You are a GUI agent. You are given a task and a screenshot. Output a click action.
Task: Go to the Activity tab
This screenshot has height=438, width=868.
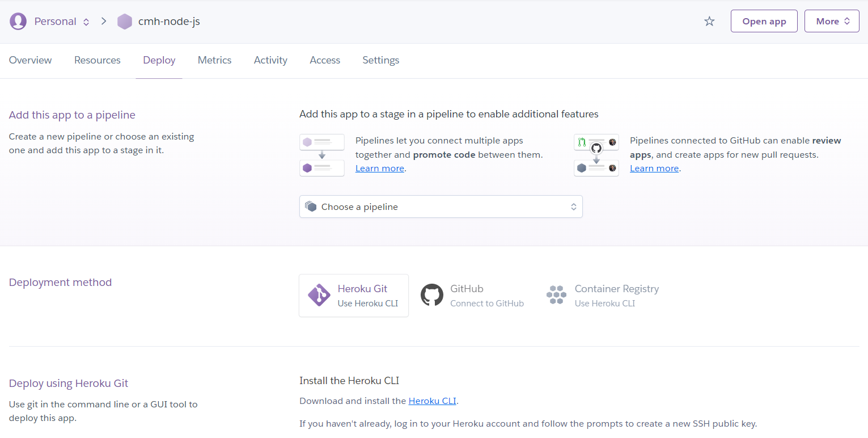tap(270, 60)
